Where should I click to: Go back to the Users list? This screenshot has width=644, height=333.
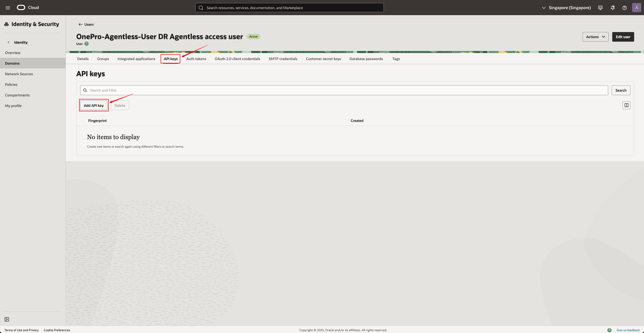point(86,24)
